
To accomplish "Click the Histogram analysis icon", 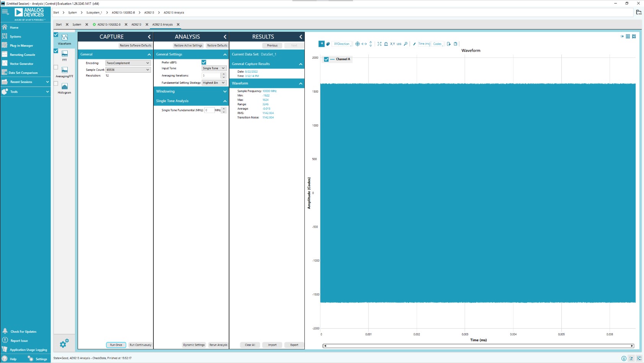I will click(65, 87).
